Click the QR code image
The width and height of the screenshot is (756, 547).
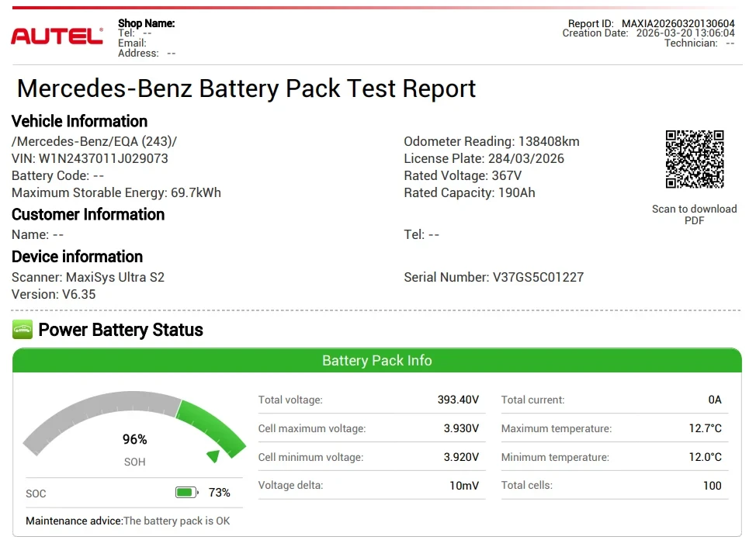(x=694, y=159)
